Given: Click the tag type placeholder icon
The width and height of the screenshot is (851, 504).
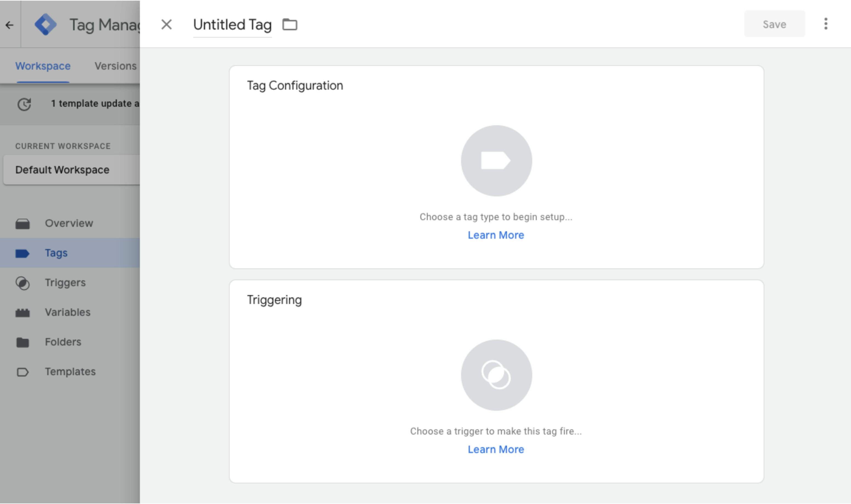Looking at the screenshot, I should coord(496,161).
